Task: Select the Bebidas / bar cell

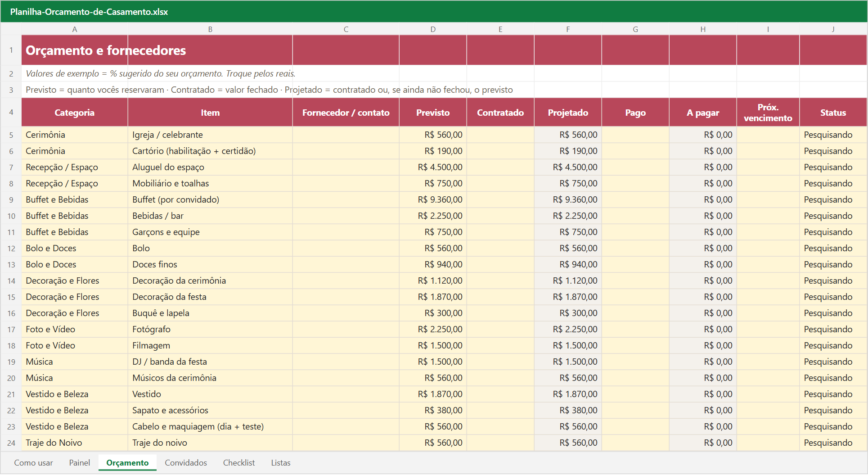Action: 210,216
